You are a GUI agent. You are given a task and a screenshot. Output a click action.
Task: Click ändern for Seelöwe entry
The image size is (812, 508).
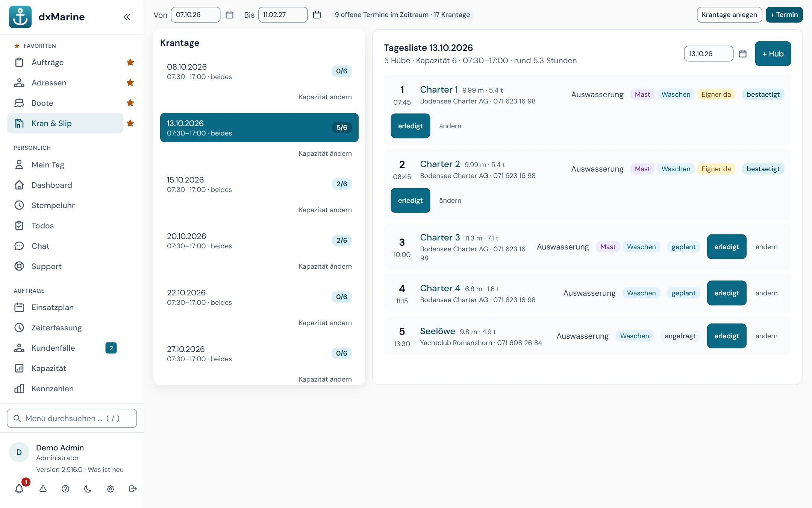(x=767, y=336)
